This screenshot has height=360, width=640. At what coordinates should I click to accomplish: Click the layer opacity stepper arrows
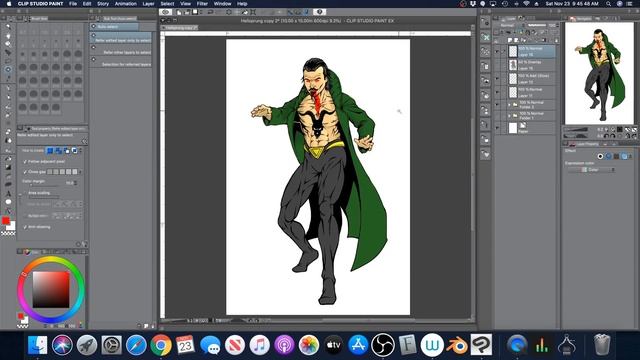point(557,25)
